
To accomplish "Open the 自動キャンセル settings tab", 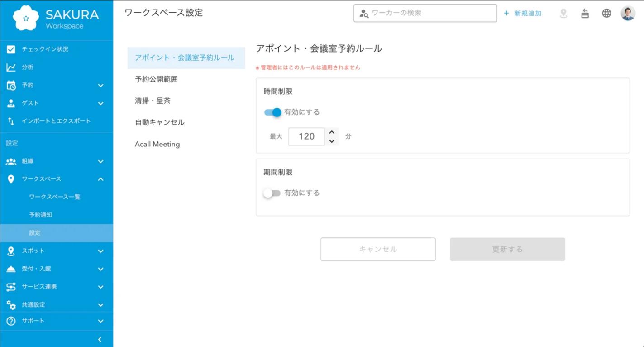I will pyautogui.click(x=159, y=122).
